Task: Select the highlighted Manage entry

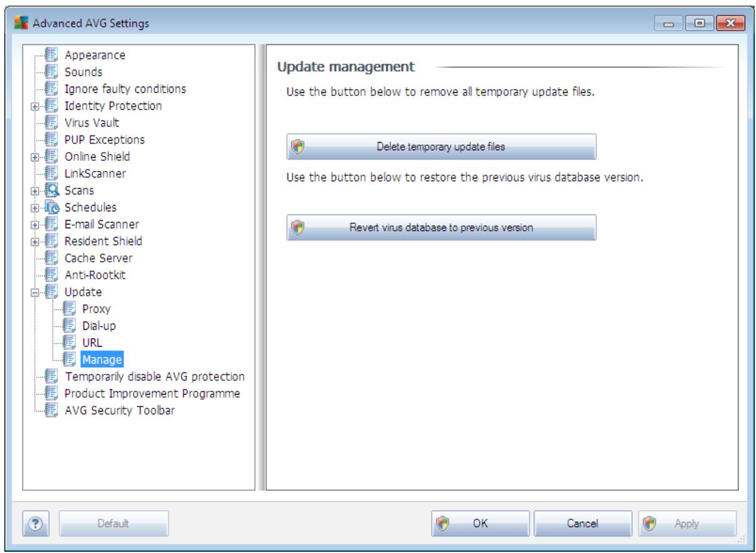Action: click(102, 359)
